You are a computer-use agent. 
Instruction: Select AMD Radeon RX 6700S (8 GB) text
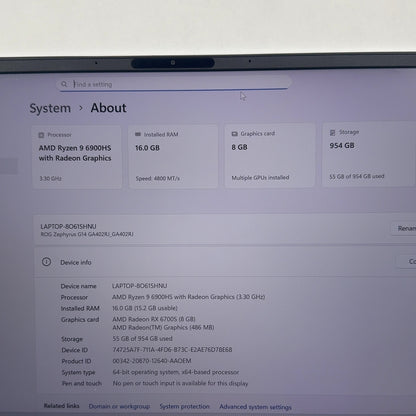(154, 319)
